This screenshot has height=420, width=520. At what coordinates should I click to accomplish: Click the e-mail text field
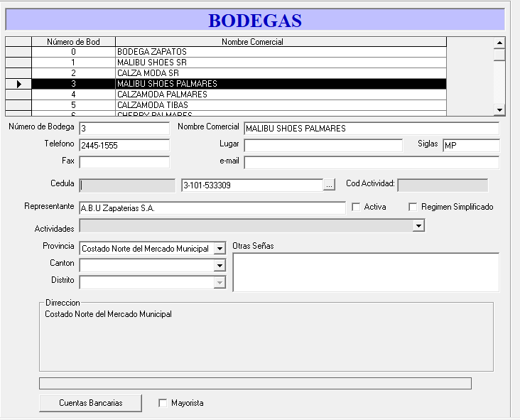[x=371, y=163]
